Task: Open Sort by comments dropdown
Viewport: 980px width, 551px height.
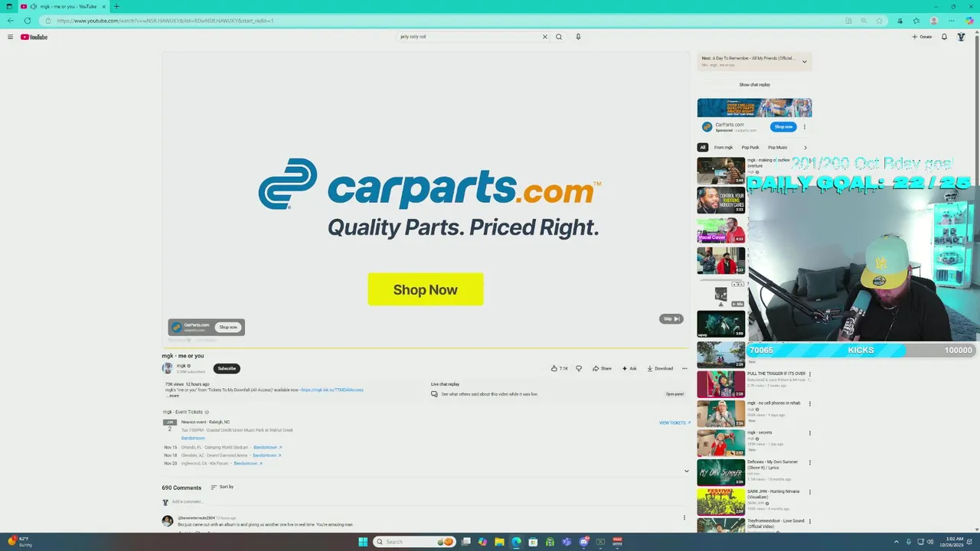Action: coord(222,487)
